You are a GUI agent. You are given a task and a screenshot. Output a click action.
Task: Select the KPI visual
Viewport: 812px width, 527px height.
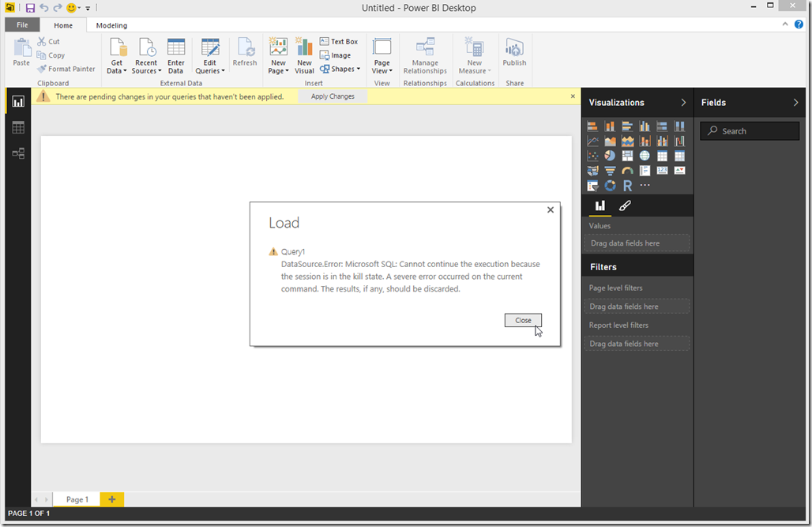(679, 171)
